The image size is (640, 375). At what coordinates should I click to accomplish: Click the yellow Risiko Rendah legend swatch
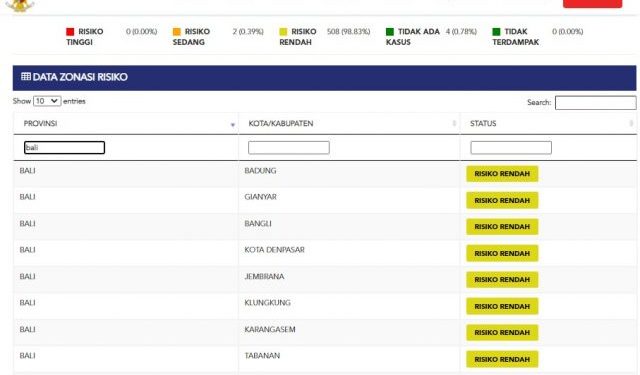click(283, 31)
